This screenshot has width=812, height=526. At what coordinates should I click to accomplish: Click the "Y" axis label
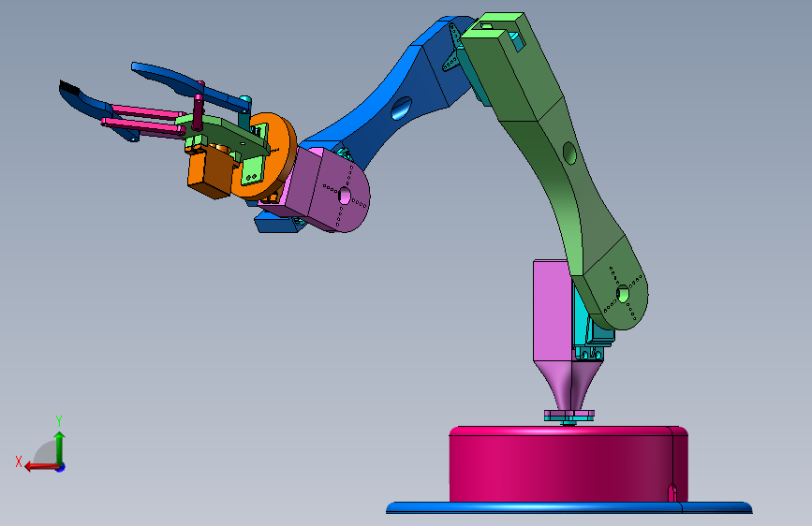click(59, 420)
